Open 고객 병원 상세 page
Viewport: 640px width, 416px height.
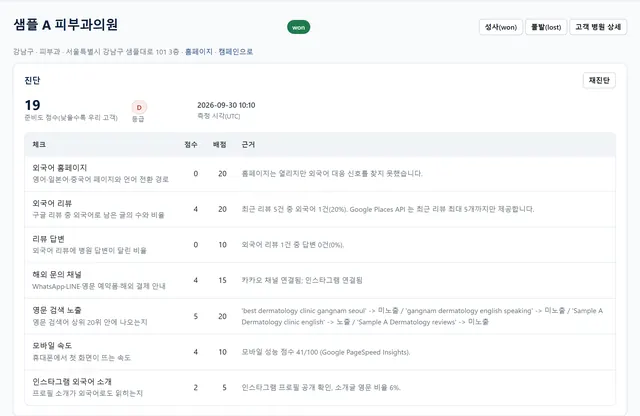pos(598,27)
